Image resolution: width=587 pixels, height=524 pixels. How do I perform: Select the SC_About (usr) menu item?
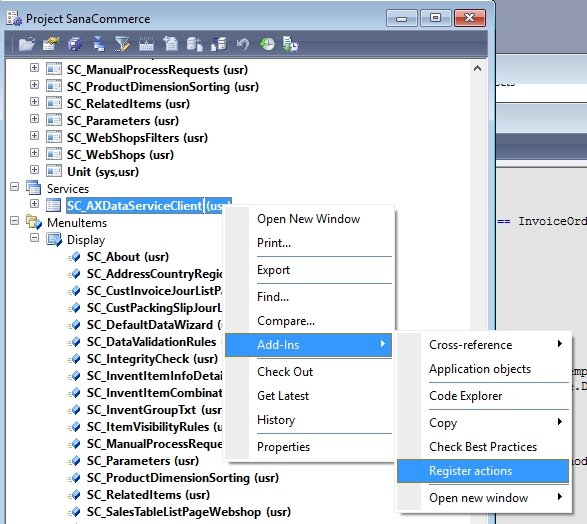(128, 257)
